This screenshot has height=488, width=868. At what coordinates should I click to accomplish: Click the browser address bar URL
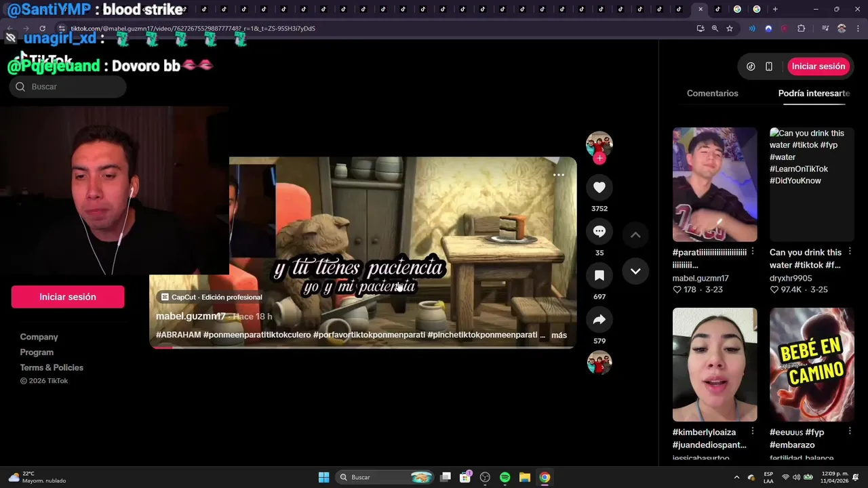tap(193, 28)
